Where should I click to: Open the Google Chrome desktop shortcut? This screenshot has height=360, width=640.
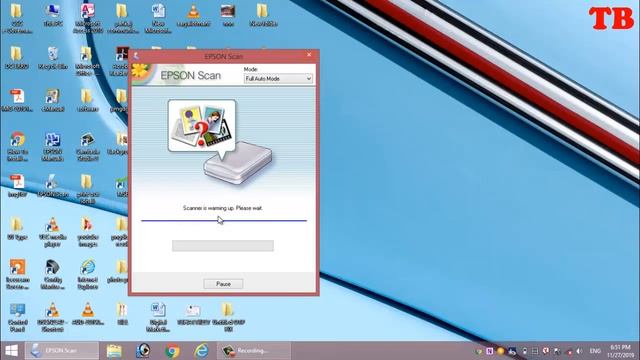pos(17,147)
